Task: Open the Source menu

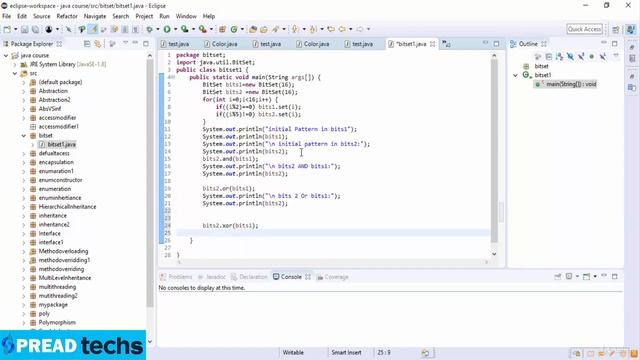Action: [x=42, y=16]
